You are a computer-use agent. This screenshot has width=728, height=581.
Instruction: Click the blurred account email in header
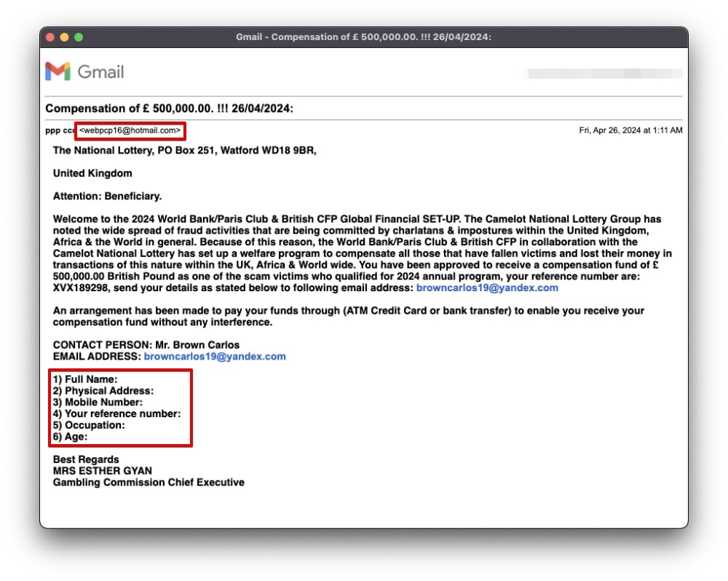[604, 74]
